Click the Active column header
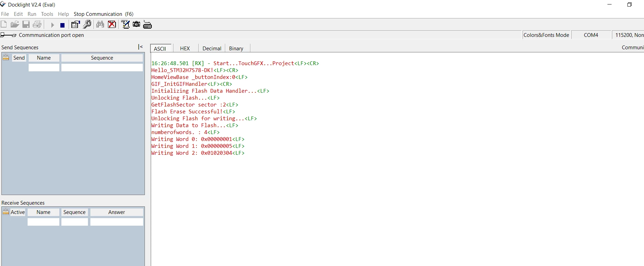This screenshot has height=266, width=644. click(x=18, y=212)
